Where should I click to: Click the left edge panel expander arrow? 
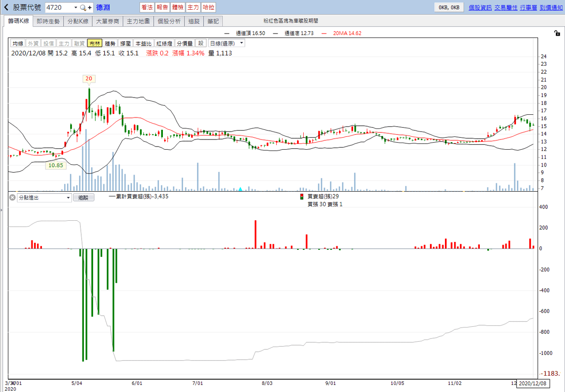(x=1, y=211)
